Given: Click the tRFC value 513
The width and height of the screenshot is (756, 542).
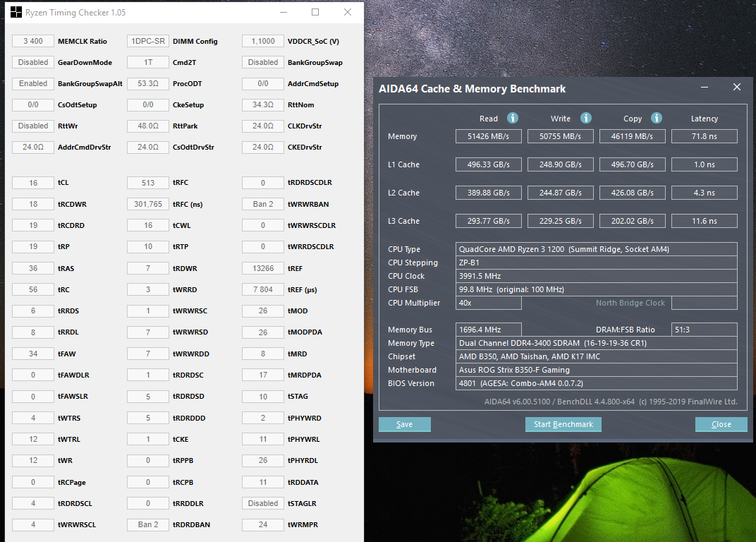Looking at the screenshot, I should tap(148, 183).
